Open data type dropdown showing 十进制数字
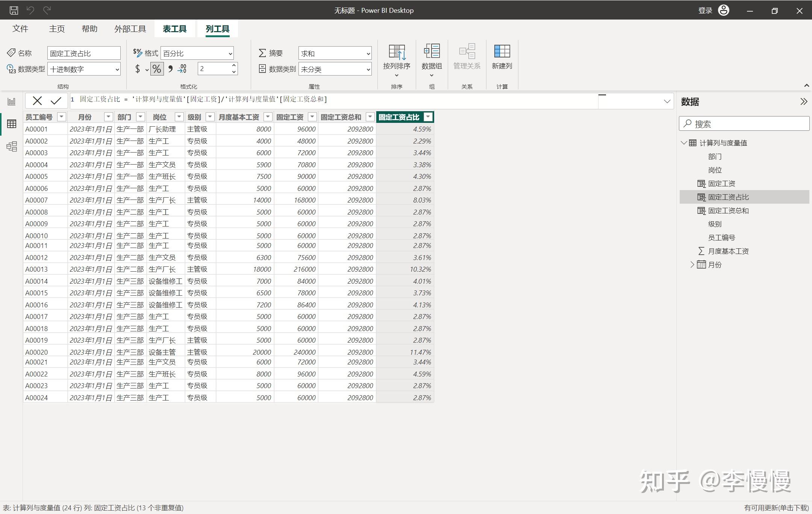Image resolution: width=812 pixels, height=514 pixels. tap(84, 69)
